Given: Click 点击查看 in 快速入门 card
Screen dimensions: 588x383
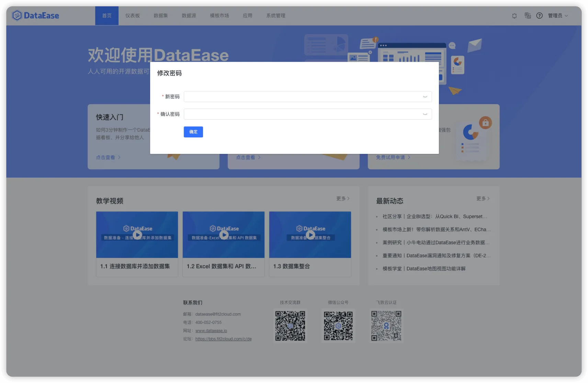Looking at the screenshot, I should [108, 157].
